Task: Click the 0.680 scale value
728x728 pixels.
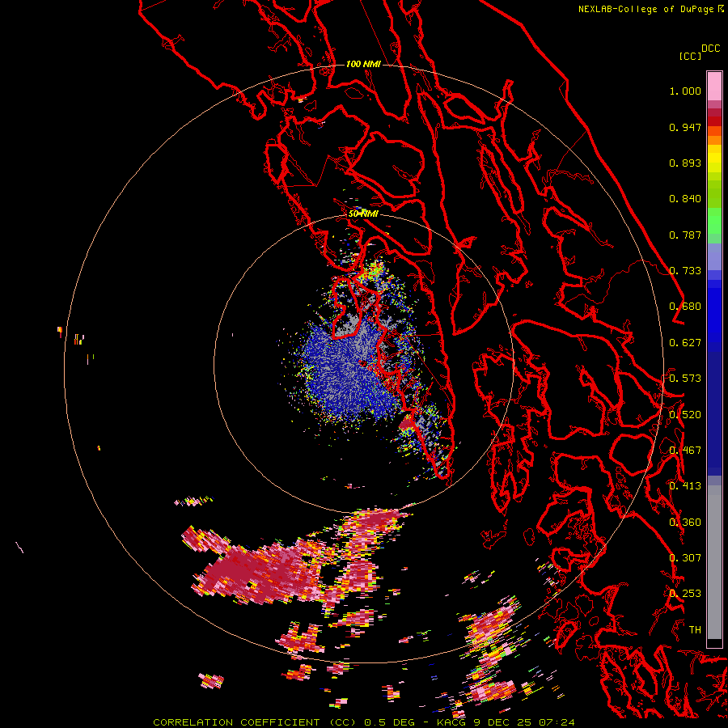Action: click(x=685, y=307)
